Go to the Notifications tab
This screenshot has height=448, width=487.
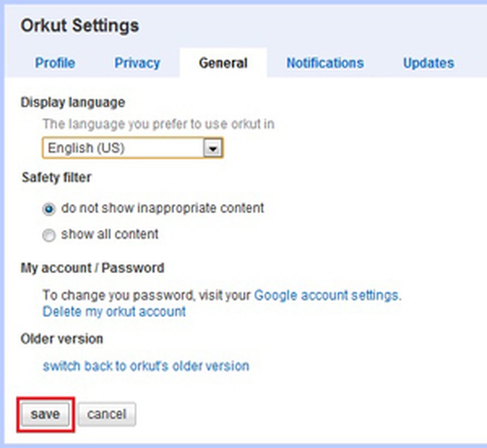click(325, 63)
